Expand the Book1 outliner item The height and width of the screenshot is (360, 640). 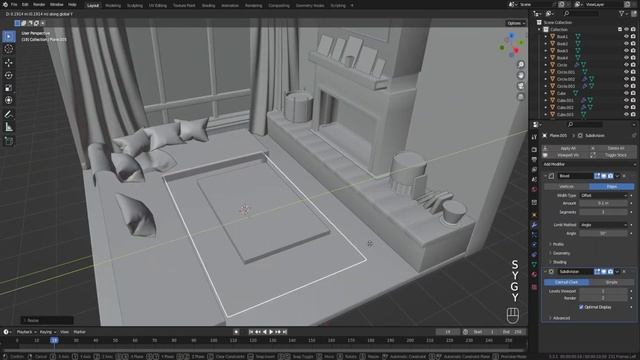546,36
